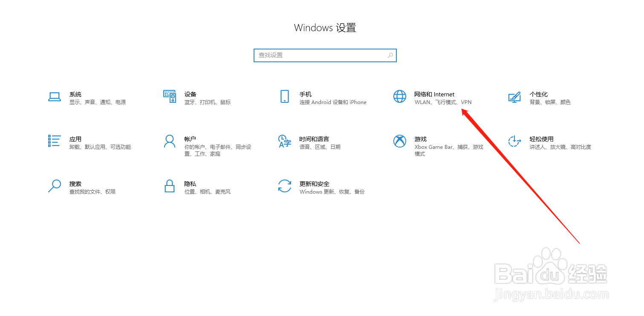644x316 pixels.
Task: Open 系统 settings title
Action: [75, 94]
